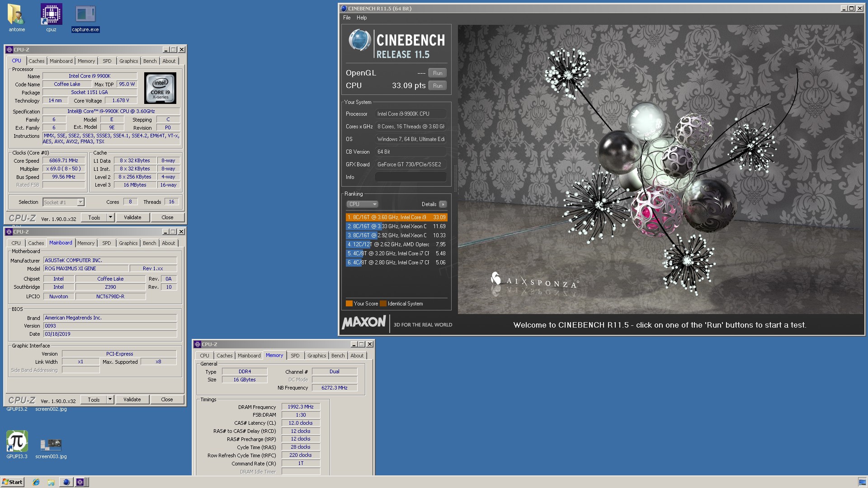Image resolution: width=868 pixels, height=488 pixels.
Task: Open the Start menu
Action: click(13, 482)
